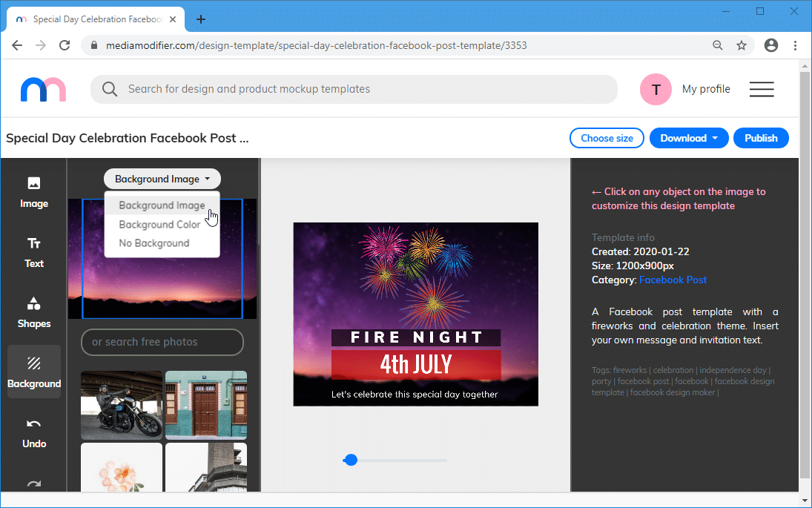812x508 pixels.
Task: Select the Text tool
Action: pyautogui.click(x=34, y=252)
